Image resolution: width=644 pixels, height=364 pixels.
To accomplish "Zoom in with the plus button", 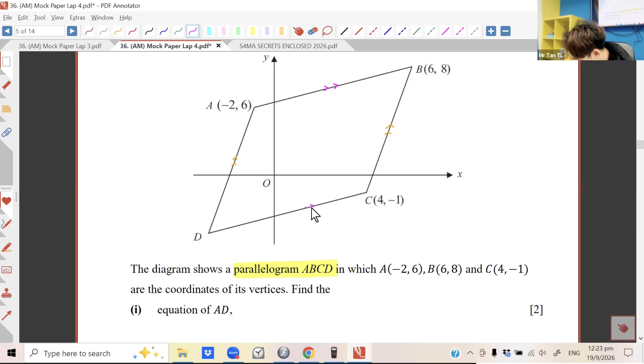I will tap(491, 31).
